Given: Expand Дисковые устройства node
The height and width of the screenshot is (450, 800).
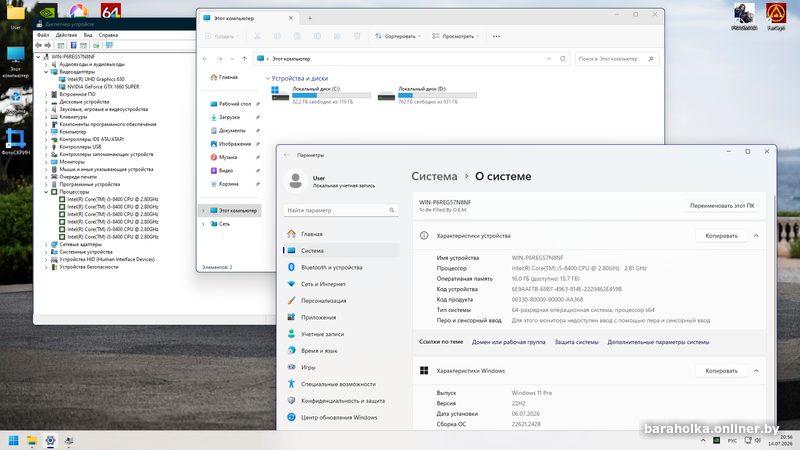Looking at the screenshot, I should click(46, 102).
